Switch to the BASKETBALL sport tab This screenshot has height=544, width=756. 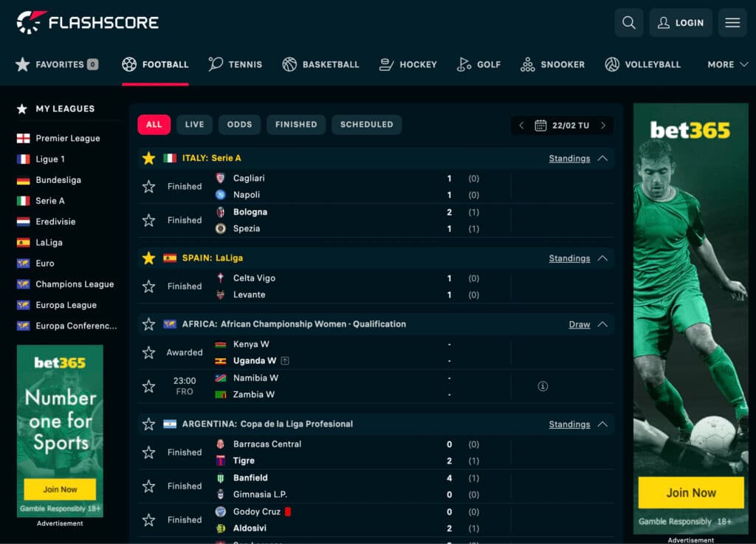[320, 64]
